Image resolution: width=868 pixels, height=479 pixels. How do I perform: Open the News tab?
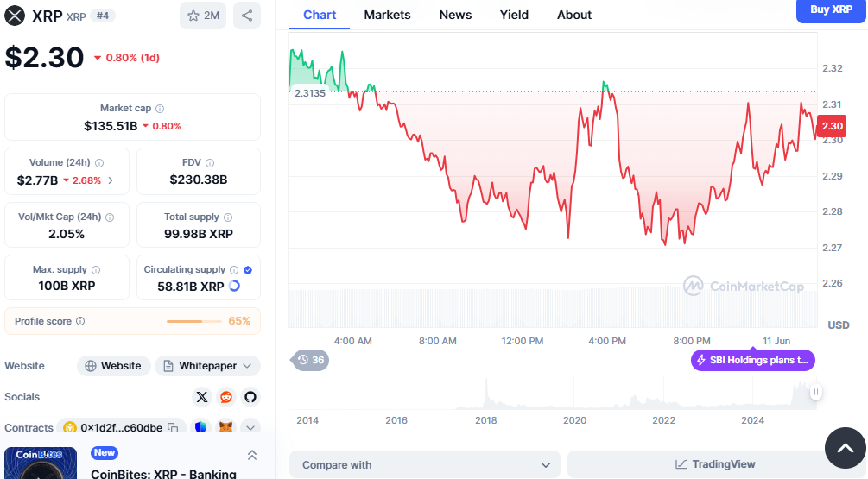[x=455, y=15]
